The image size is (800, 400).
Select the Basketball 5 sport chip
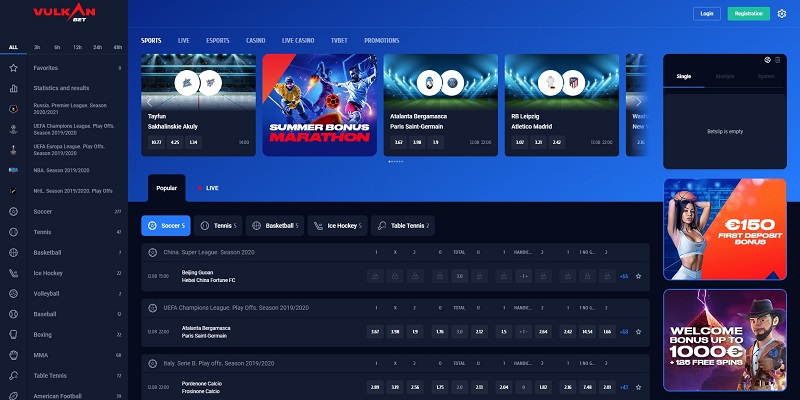[x=274, y=226]
